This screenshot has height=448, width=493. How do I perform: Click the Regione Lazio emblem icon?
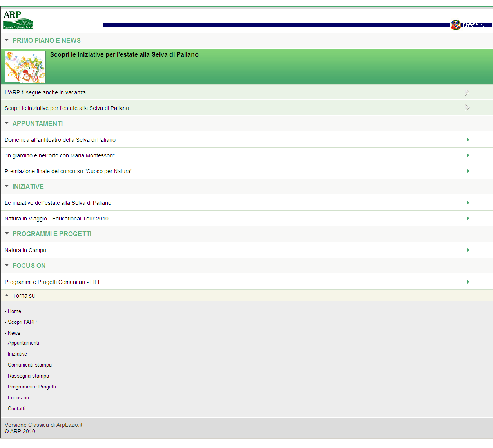click(455, 25)
